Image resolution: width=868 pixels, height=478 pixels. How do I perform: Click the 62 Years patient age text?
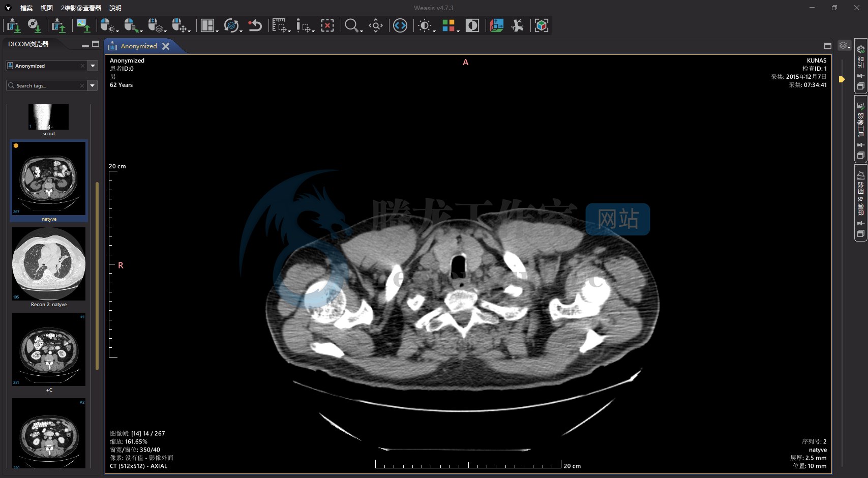[122, 85]
